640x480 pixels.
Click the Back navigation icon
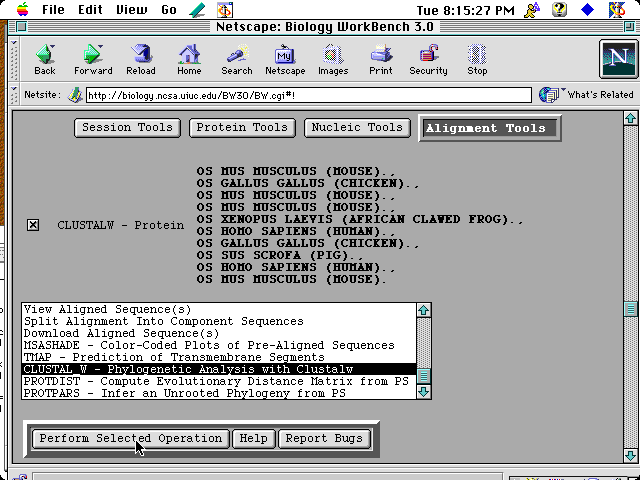click(x=45, y=59)
